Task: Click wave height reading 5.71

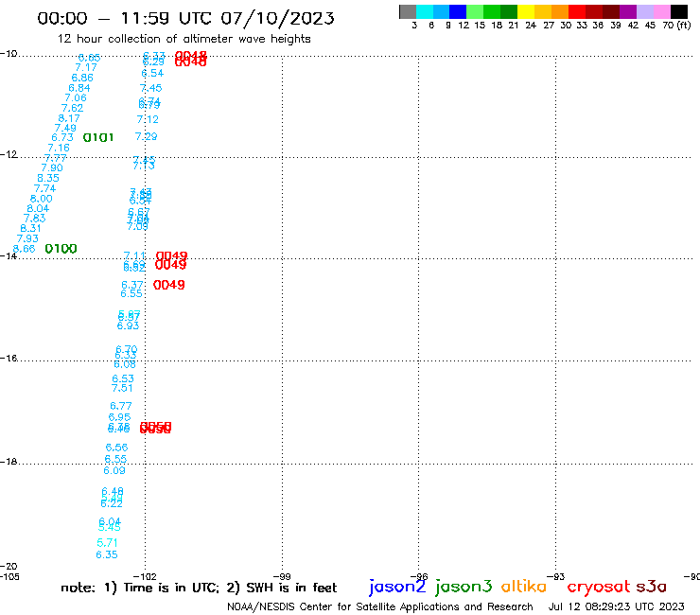Action: [107, 543]
